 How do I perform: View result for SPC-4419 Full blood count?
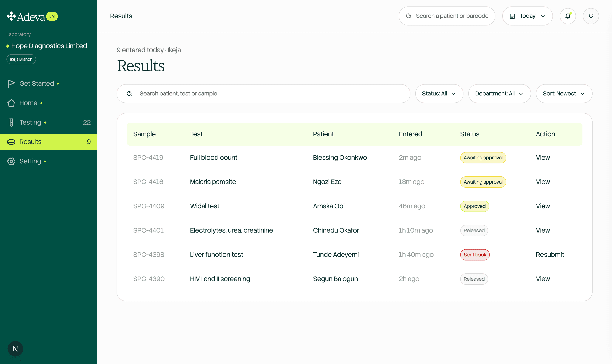click(543, 158)
